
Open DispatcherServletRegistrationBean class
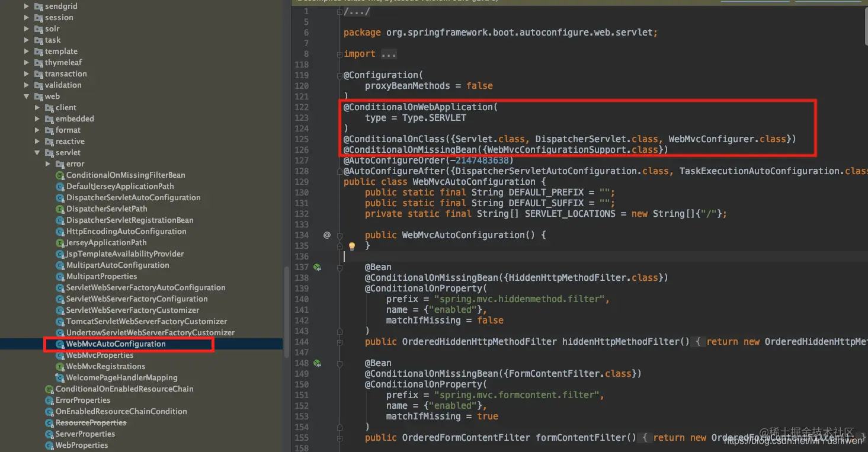coord(130,220)
